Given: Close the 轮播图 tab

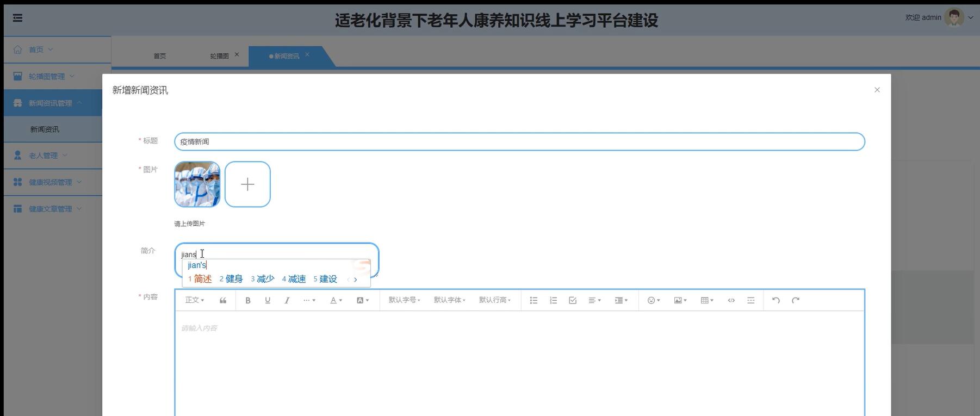Looking at the screenshot, I should 237,54.
